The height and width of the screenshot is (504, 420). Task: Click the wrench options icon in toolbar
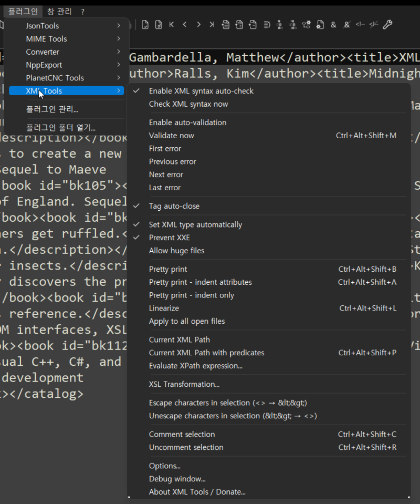pyautogui.click(x=387, y=24)
